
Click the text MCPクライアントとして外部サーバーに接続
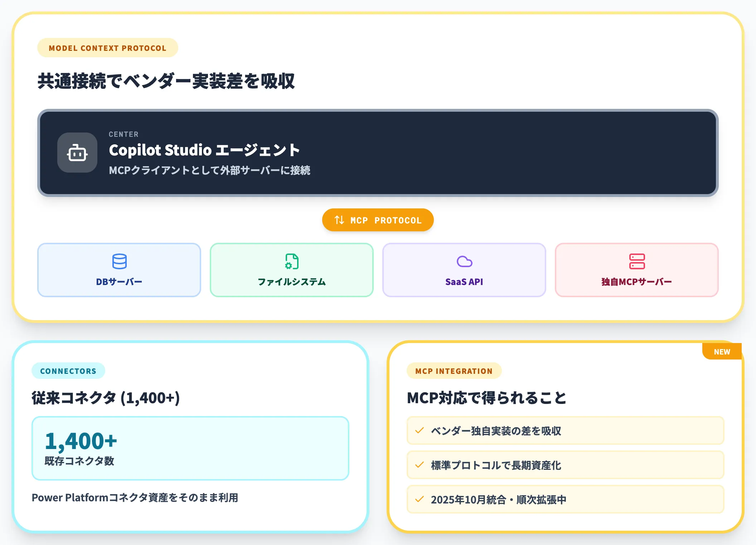209,170
